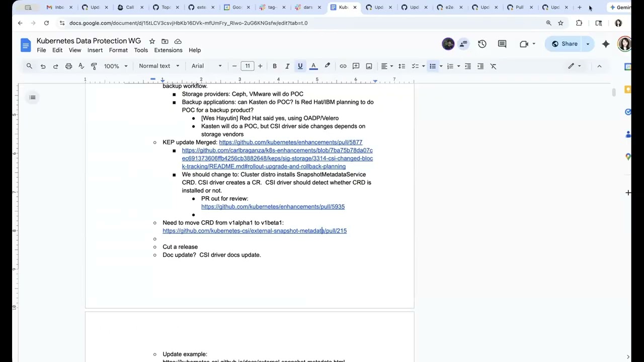The width and height of the screenshot is (644, 362).
Task: Open the carlbraganza k8s-enhancements README link
Action: [277, 158]
